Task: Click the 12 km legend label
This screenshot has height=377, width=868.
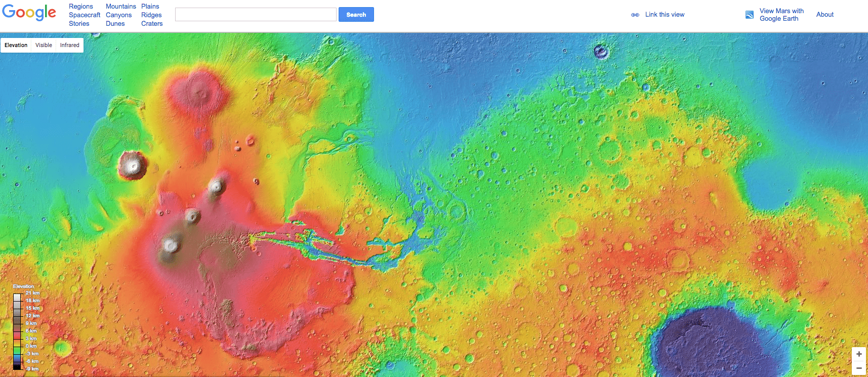Action: pyautogui.click(x=32, y=316)
